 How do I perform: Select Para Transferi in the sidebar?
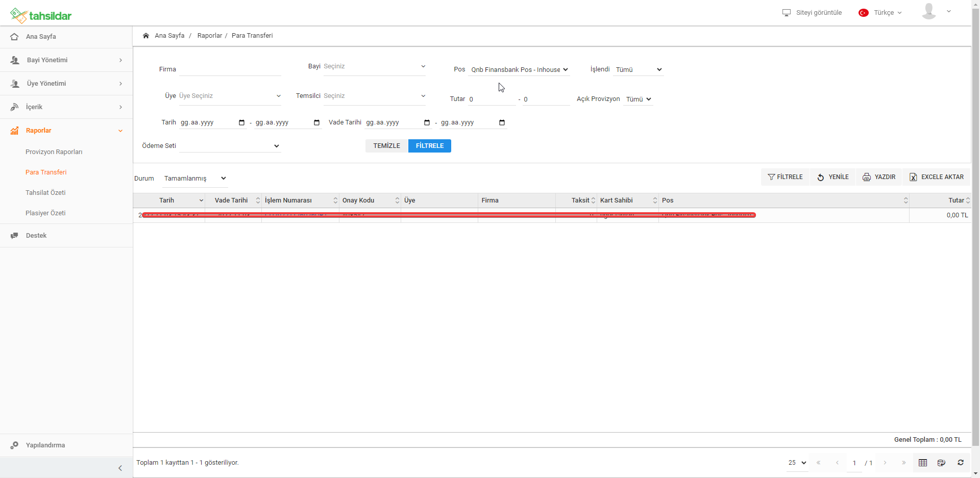46,172
